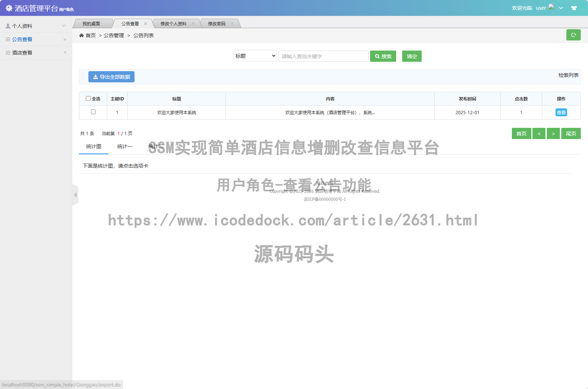
Task: Open the 标题 search field dropdown
Action: [255, 56]
